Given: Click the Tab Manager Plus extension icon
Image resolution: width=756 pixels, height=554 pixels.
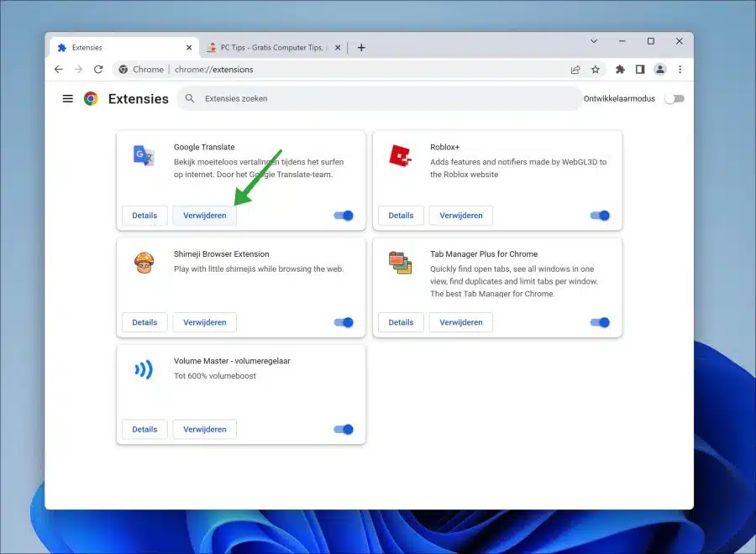Looking at the screenshot, I should point(400,263).
